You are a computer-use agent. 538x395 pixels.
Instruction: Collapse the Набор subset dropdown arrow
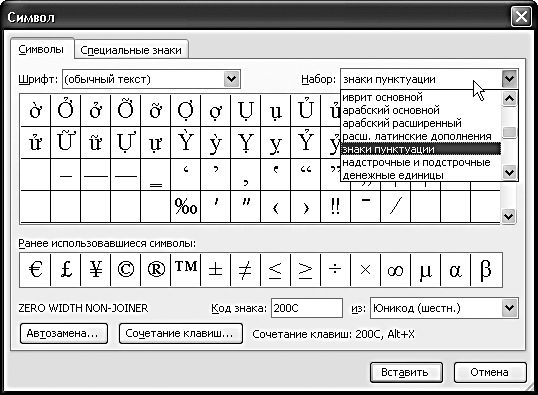(509, 79)
